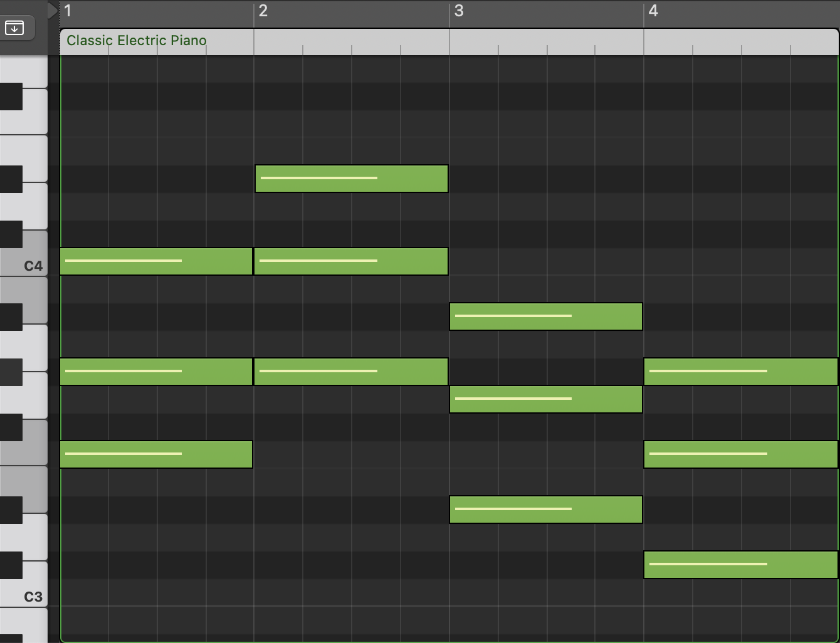Select the Classic Electric Piano region header
840x643 pixels.
click(136, 41)
